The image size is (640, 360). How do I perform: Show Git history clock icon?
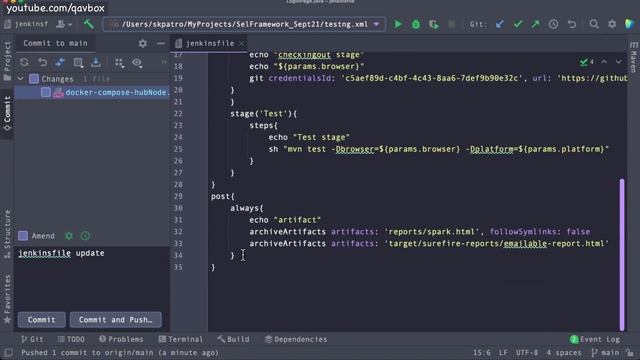click(553, 24)
